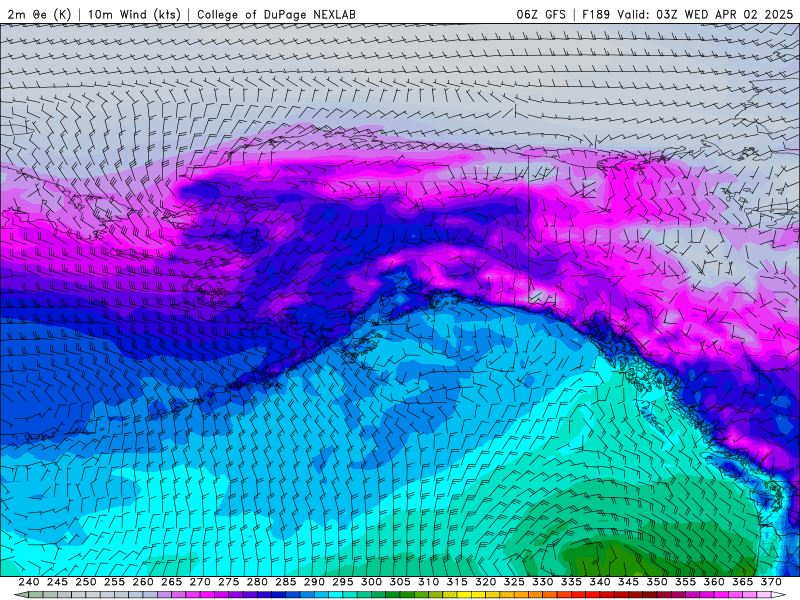
Task: Select the 315 color scale label
Action: [457, 582]
